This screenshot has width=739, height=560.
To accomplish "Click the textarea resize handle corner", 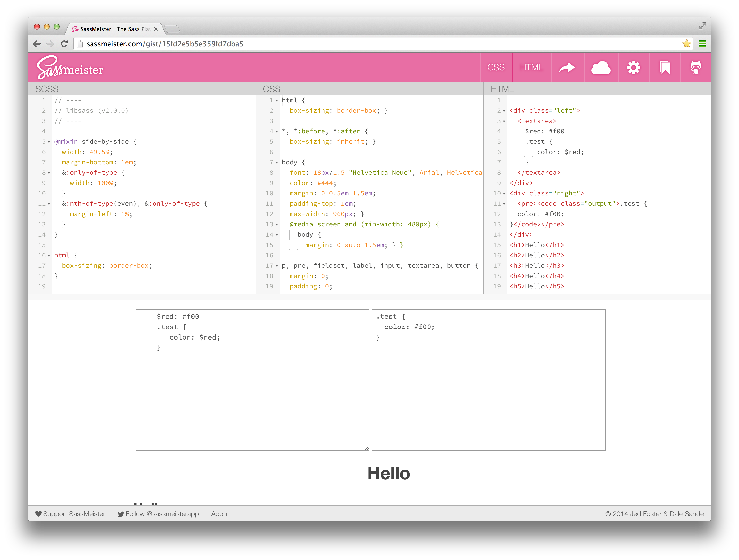I will pos(367,448).
